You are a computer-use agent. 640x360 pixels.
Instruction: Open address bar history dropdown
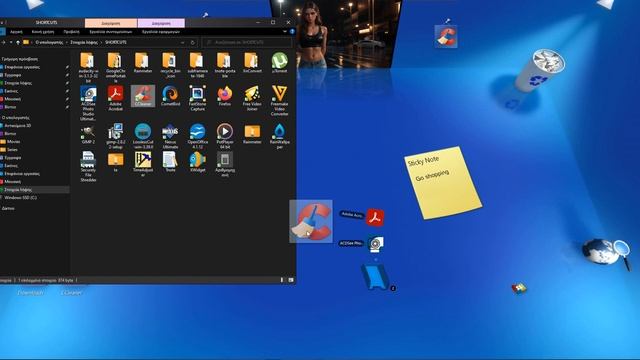click(182, 42)
